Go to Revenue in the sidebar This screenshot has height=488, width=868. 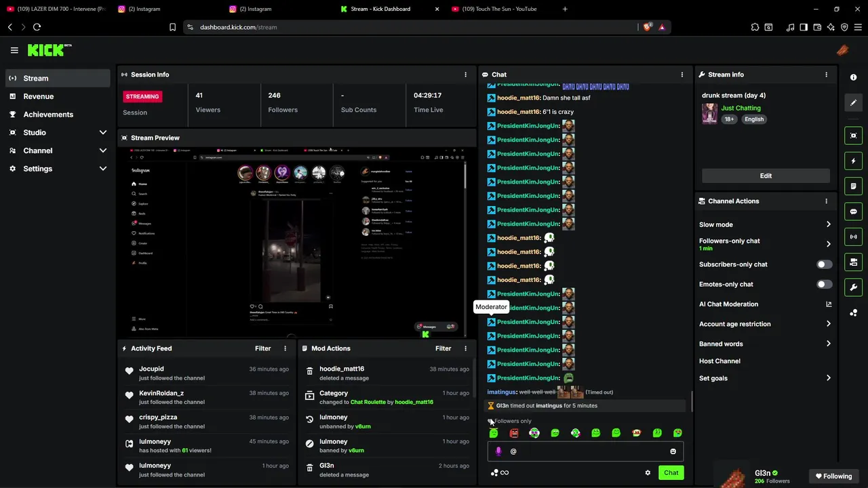(57, 96)
